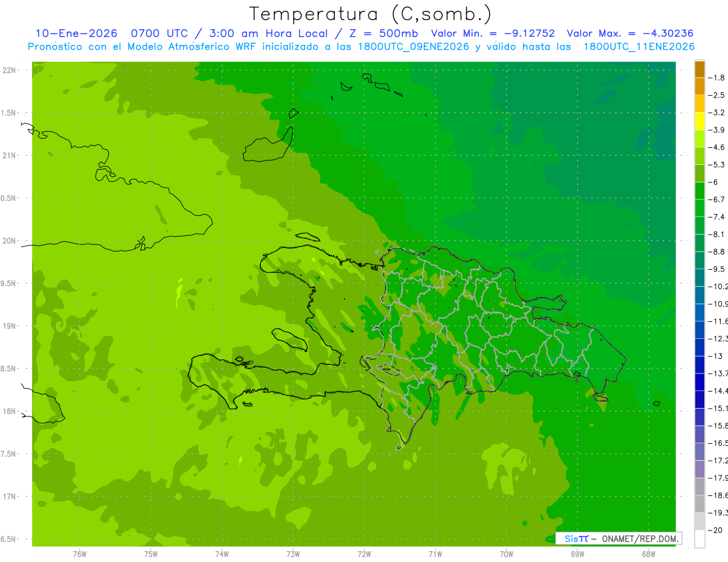The width and height of the screenshot is (728, 562).
Task: Click the yellow -3.9 colorbar swatch
Action: click(699, 121)
